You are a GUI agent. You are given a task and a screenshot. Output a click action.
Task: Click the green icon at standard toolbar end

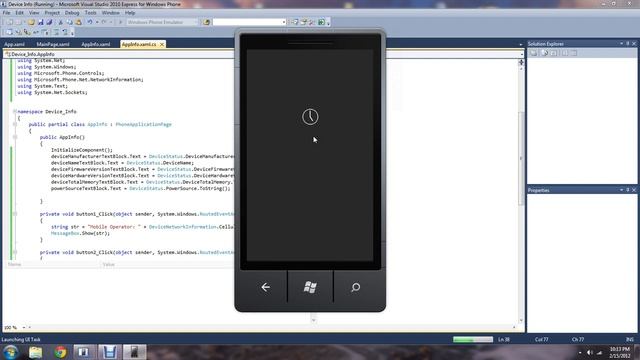click(321, 22)
